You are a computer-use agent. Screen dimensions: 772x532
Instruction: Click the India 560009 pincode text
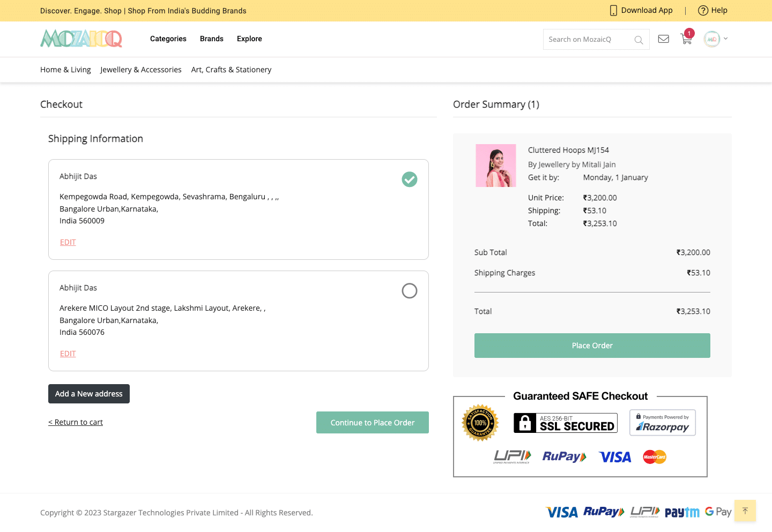pyautogui.click(x=82, y=221)
